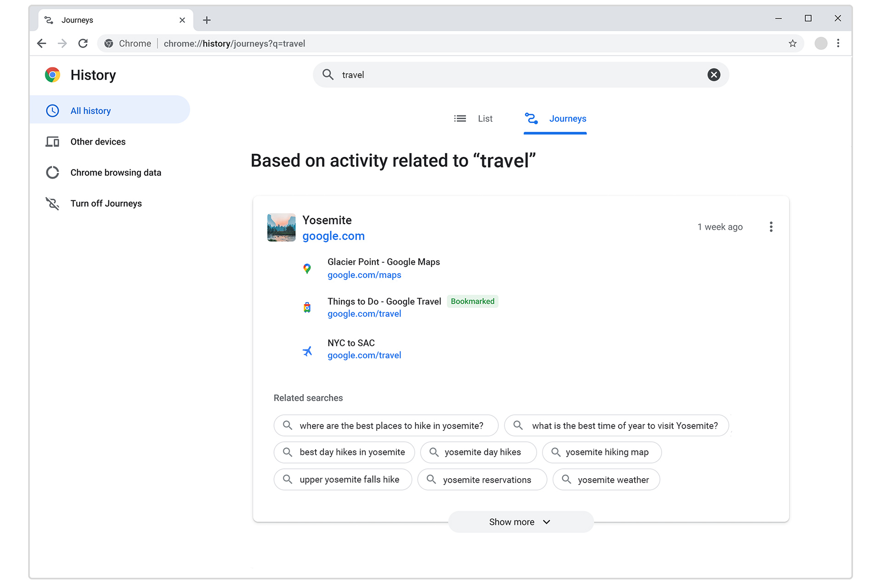The width and height of the screenshot is (882, 588).
Task: Switch to the List view tab
Action: click(475, 119)
